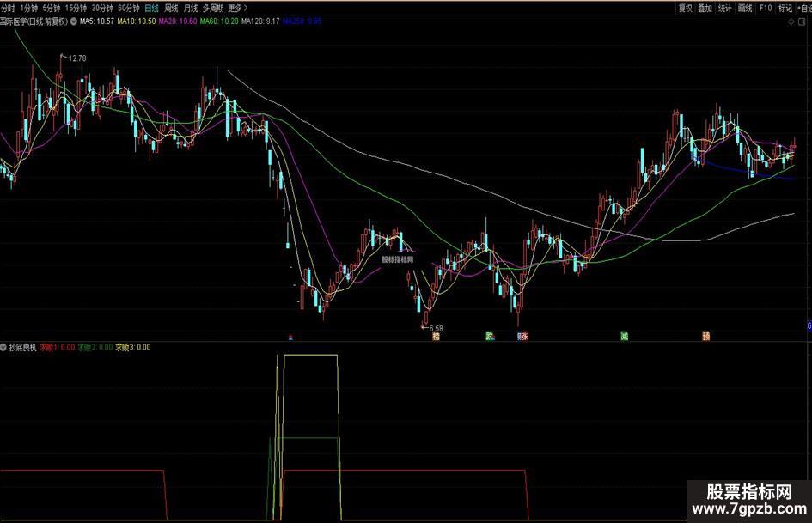Select the 5分钟 period tab
The height and width of the screenshot is (523, 812).
tap(52, 9)
